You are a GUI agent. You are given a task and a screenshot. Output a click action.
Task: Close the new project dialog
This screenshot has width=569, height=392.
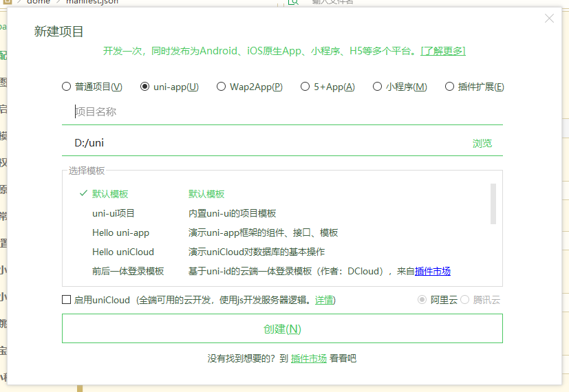[x=549, y=19]
